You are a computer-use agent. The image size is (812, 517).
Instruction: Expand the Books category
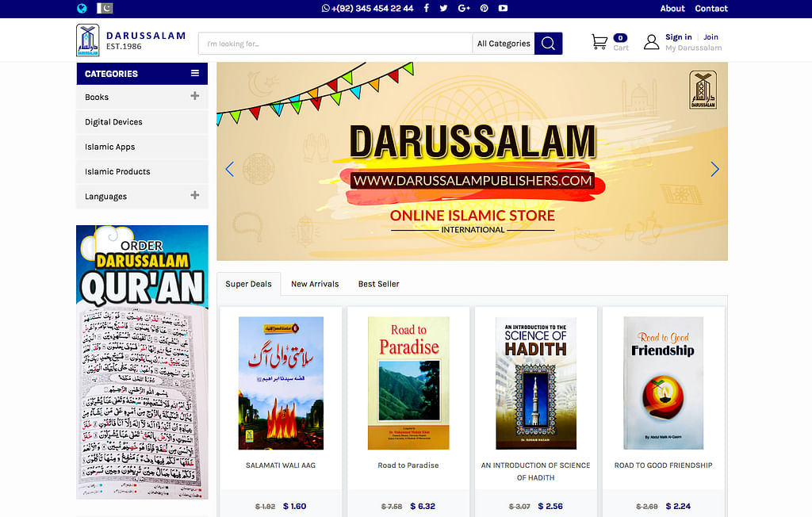tap(195, 96)
